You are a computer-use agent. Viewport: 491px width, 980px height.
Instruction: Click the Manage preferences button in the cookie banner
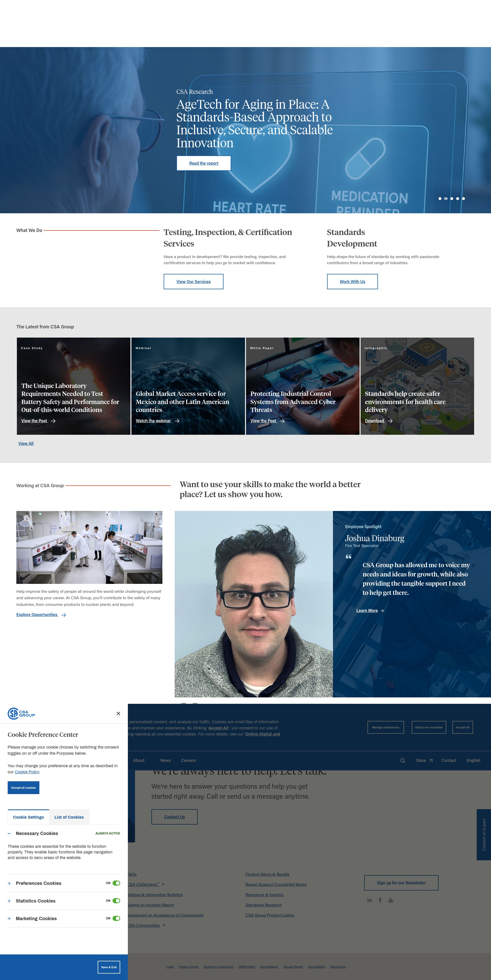click(x=386, y=727)
